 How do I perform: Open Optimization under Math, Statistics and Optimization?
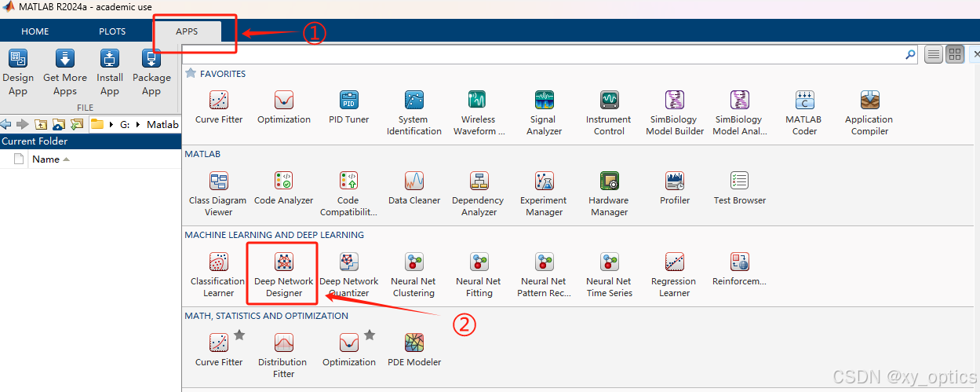click(349, 350)
